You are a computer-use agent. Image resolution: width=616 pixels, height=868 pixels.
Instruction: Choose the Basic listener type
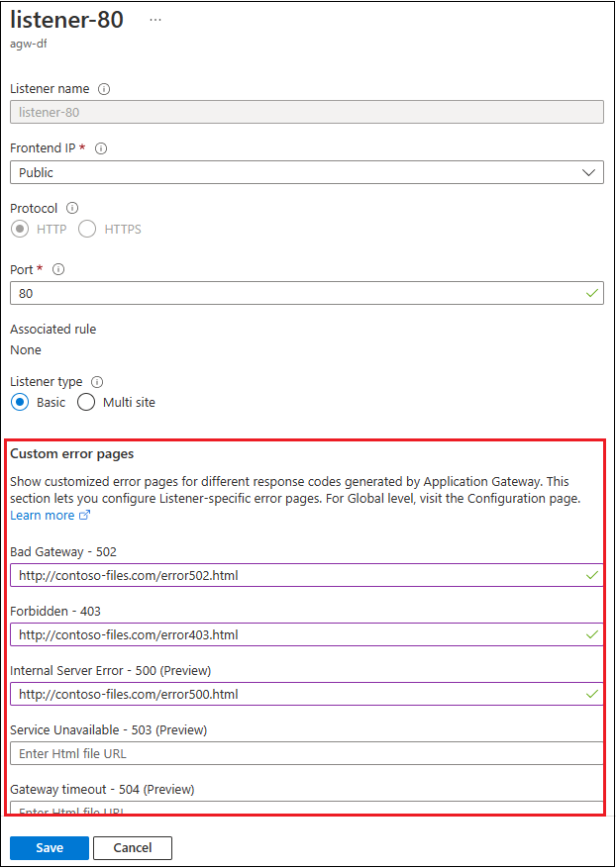pyautogui.click(x=20, y=403)
